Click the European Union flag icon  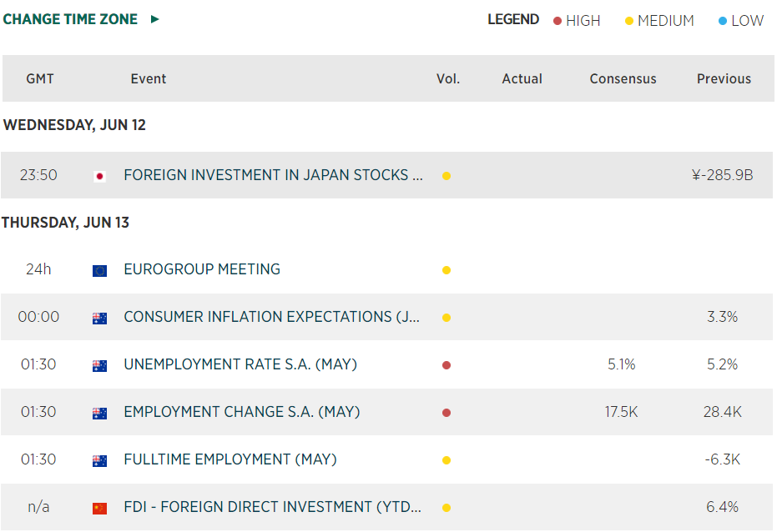tap(99, 270)
